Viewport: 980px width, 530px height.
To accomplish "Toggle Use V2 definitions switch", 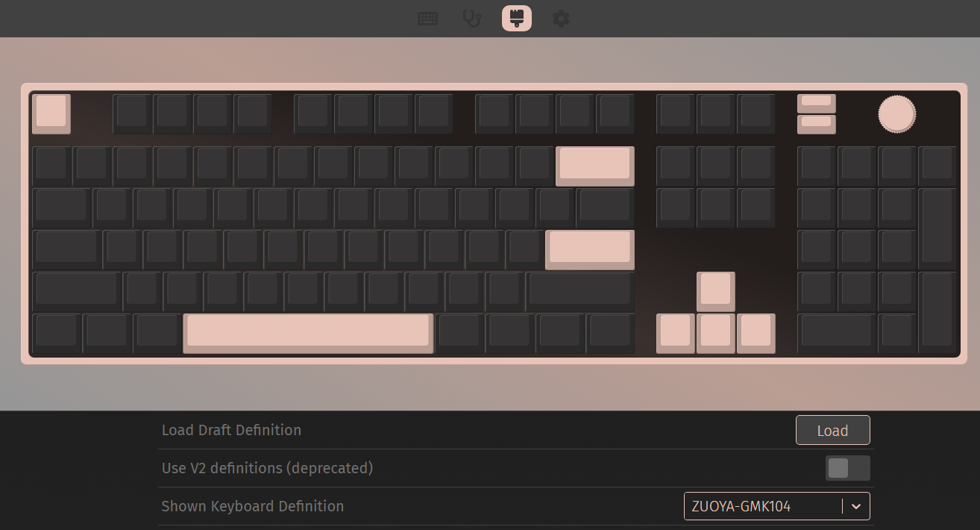I will (x=847, y=468).
